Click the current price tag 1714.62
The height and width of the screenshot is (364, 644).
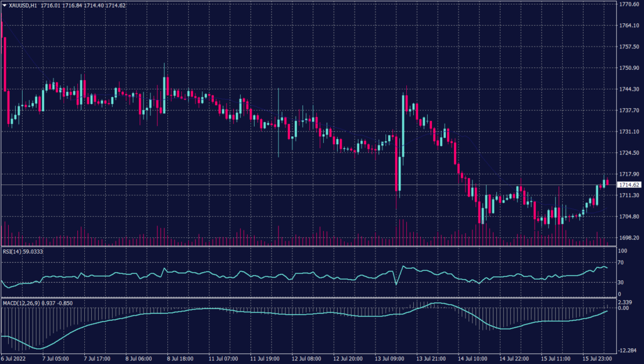click(629, 185)
